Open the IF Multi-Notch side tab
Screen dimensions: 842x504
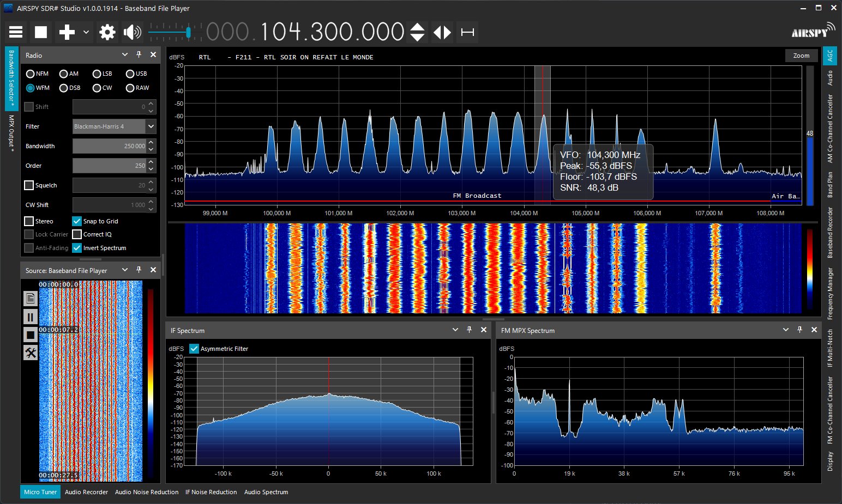(830, 348)
